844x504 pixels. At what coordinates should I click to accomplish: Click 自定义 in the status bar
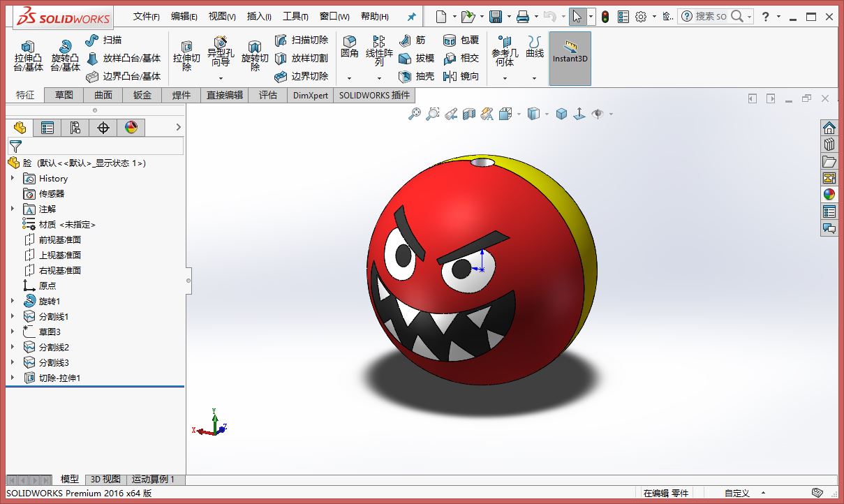pos(737,493)
